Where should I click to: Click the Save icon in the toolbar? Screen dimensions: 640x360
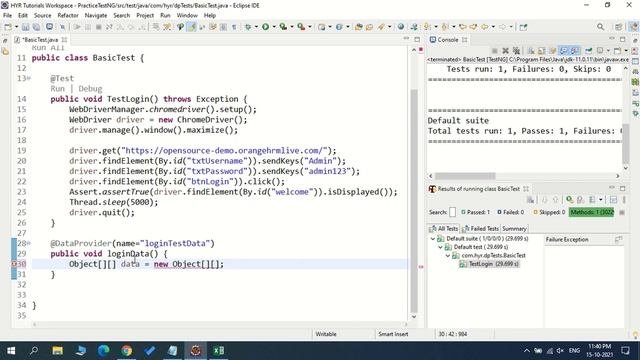coord(25,27)
